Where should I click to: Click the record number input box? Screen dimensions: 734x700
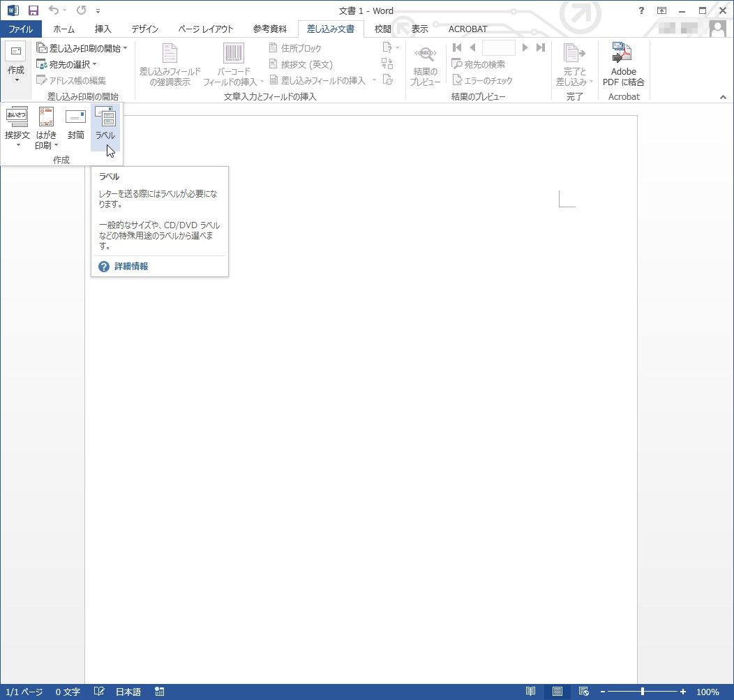499,47
